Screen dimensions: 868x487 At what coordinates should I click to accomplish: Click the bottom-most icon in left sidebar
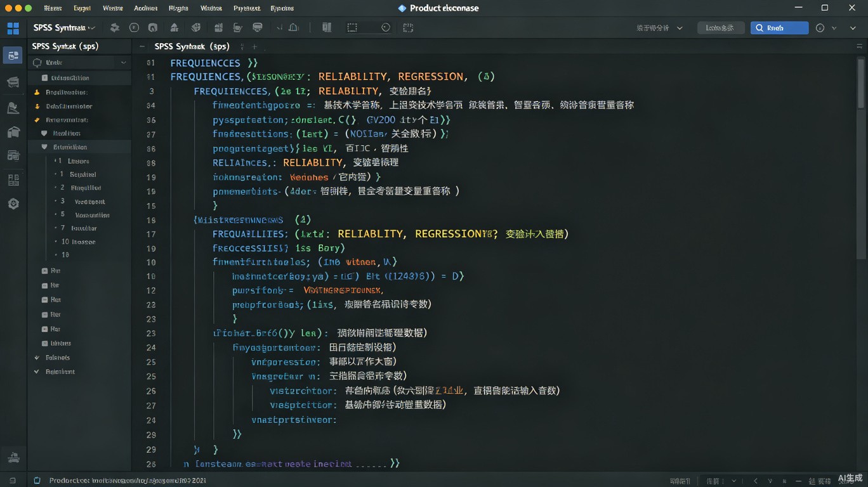pos(13,457)
